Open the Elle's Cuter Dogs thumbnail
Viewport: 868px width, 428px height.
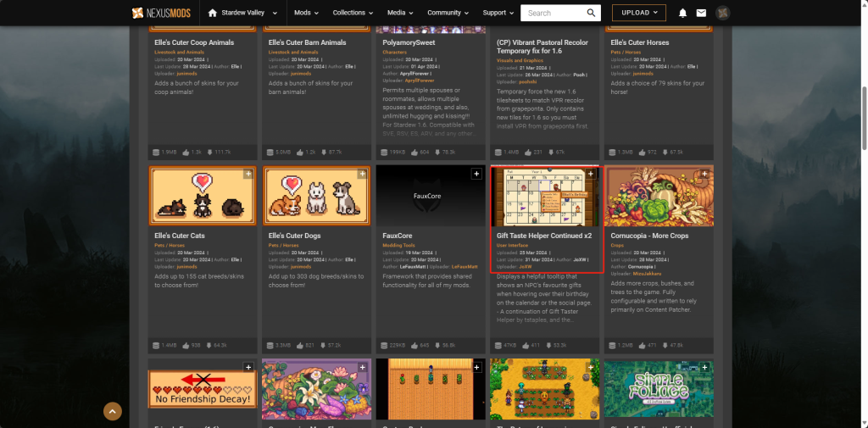point(316,196)
